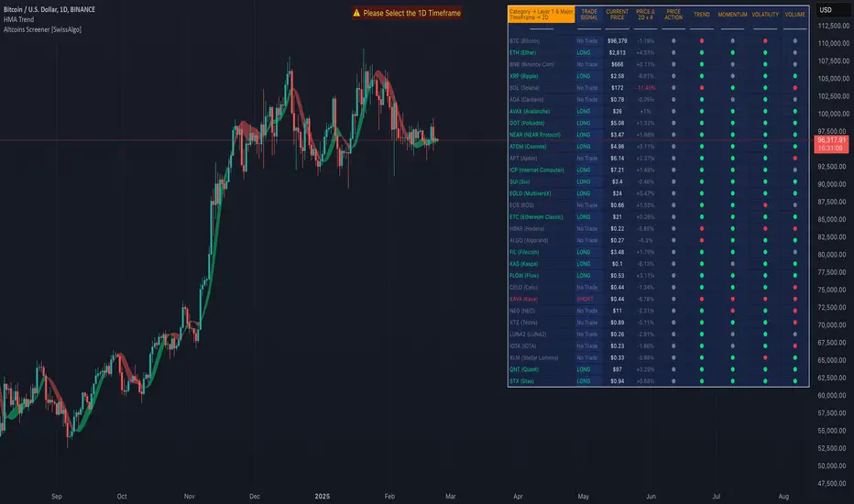Screen dimensions: 854x504
Task: Click the green Momentum dot in the ETH row
Action: click(x=732, y=53)
